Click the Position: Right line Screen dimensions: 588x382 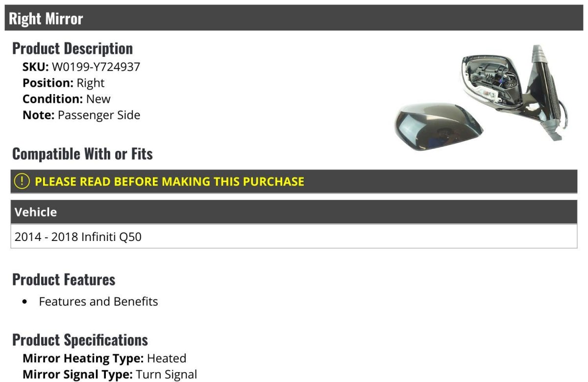pos(64,83)
